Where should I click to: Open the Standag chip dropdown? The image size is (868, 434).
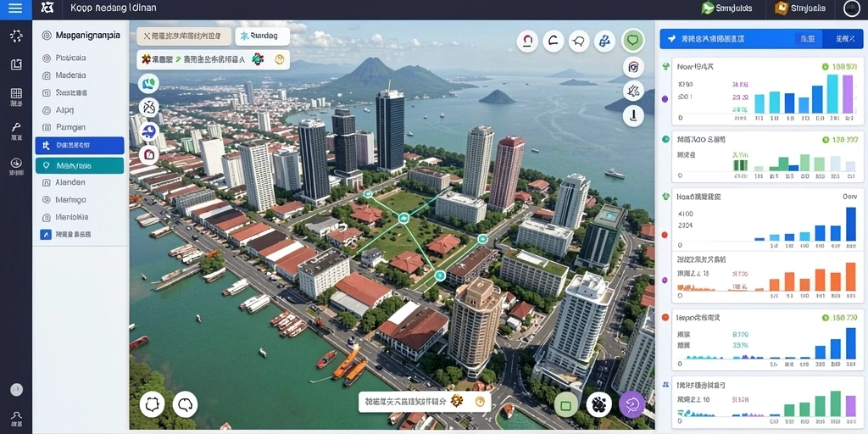(x=263, y=36)
